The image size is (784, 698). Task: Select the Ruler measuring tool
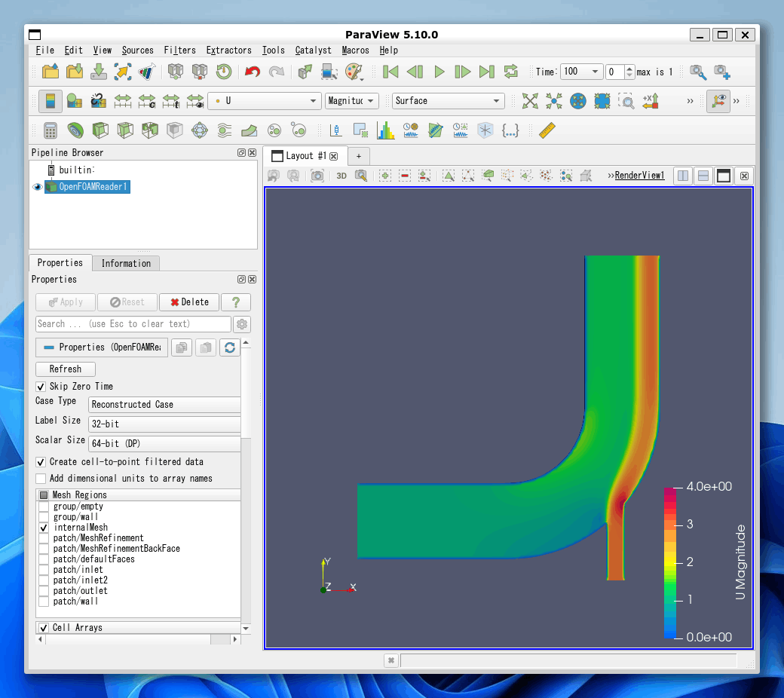[x=547, y=130]
